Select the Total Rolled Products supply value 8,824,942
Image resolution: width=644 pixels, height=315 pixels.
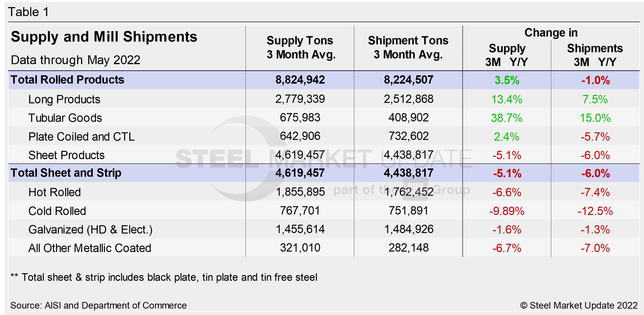click(300, 80)
